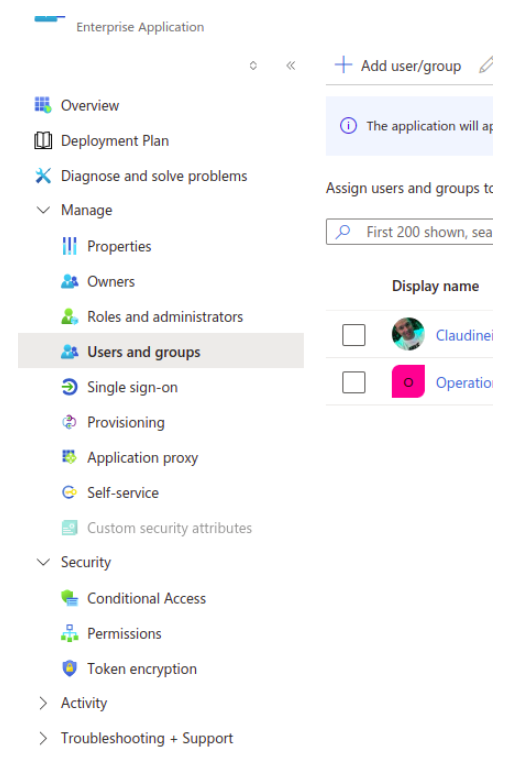Click the Diagnose and solve problems wrench icon
Image resolution: width=521 pixels, height=763 pixels.
(43, 176)
